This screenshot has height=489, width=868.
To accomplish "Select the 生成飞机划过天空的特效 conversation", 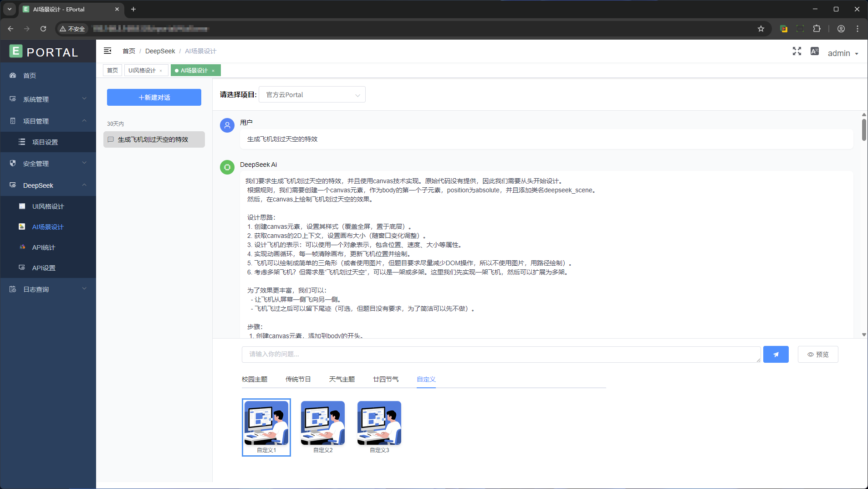I will (154, 139).
